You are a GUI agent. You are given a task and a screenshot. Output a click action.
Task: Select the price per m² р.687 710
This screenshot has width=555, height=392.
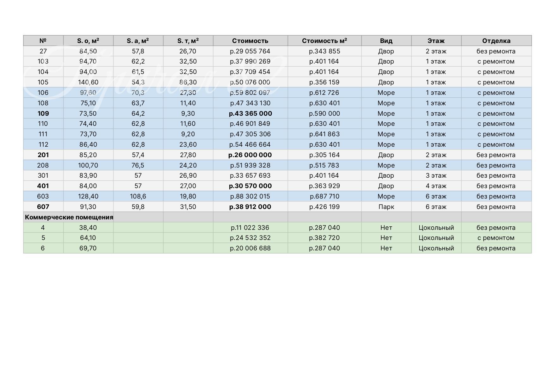(324, 196)
